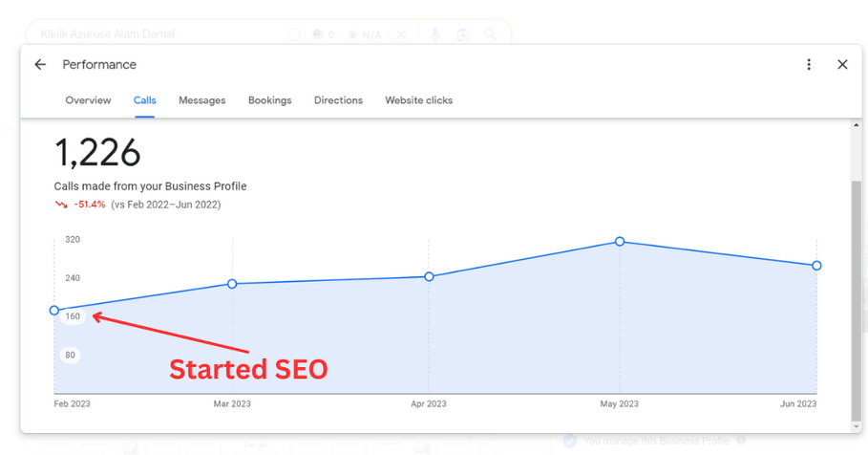Clear the search box with the X icon

(401, 34)
